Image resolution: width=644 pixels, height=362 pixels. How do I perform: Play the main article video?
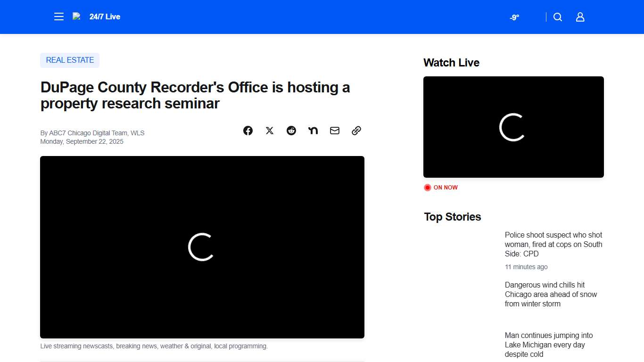pyautogui.click(x=202, y=247)
